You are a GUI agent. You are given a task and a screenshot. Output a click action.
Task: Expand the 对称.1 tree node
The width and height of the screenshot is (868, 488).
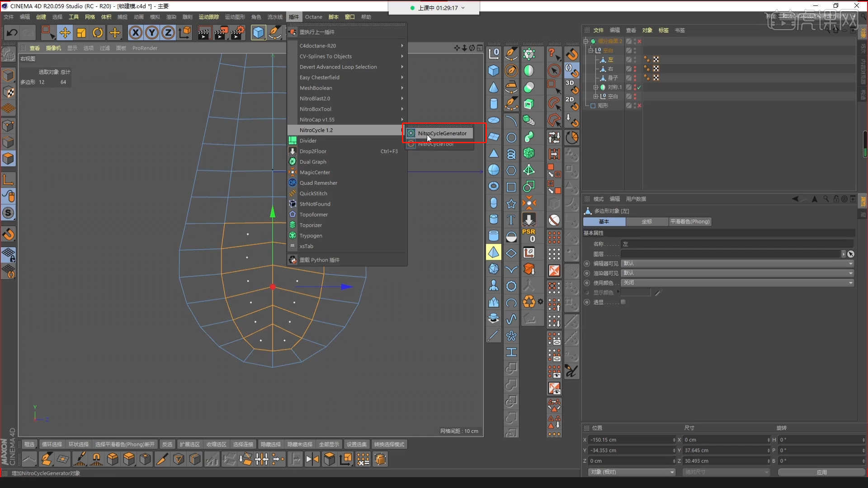(x=595, y=87)
